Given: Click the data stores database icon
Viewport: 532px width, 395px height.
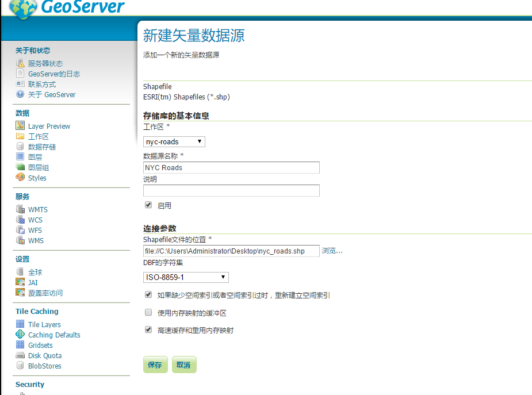Looking at the screenshot, I should click(x=20, y=146).
